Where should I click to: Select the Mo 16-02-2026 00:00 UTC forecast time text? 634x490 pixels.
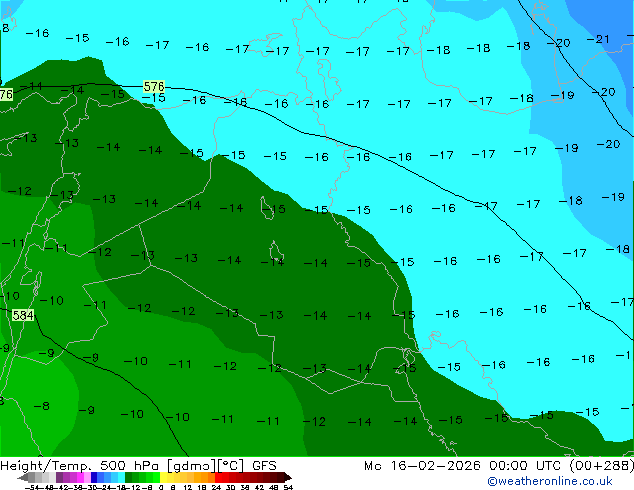(465, 466)
